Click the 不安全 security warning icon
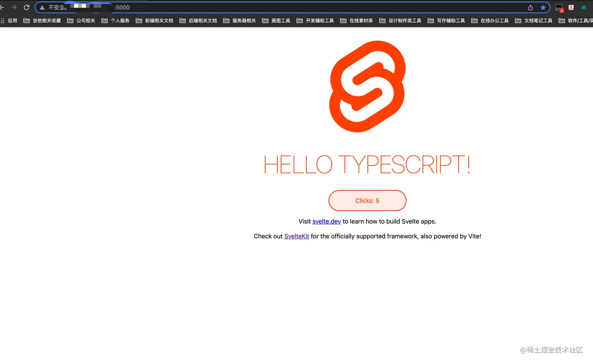593x364 pixels. [x=42, y=7]
